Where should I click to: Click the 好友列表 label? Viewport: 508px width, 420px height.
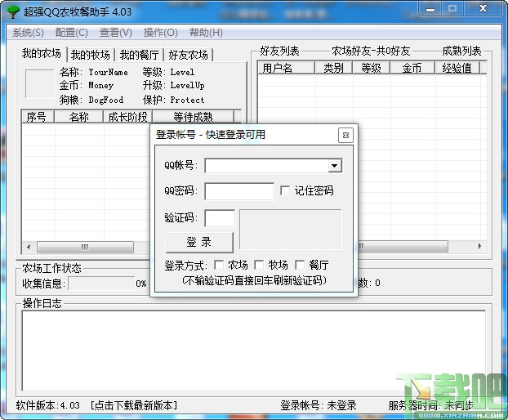pyautogui.click(x=279, y=51)
